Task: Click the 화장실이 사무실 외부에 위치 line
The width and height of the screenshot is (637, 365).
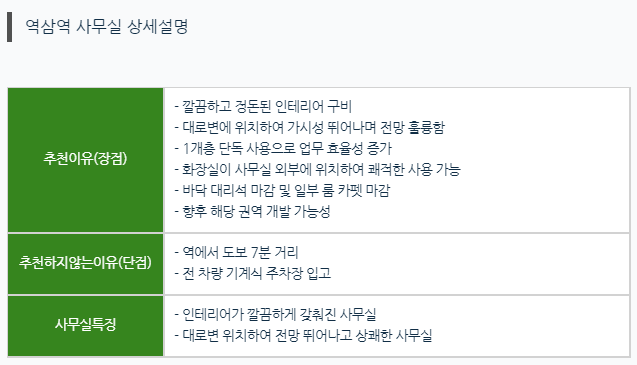Action: tap(317, 169)
